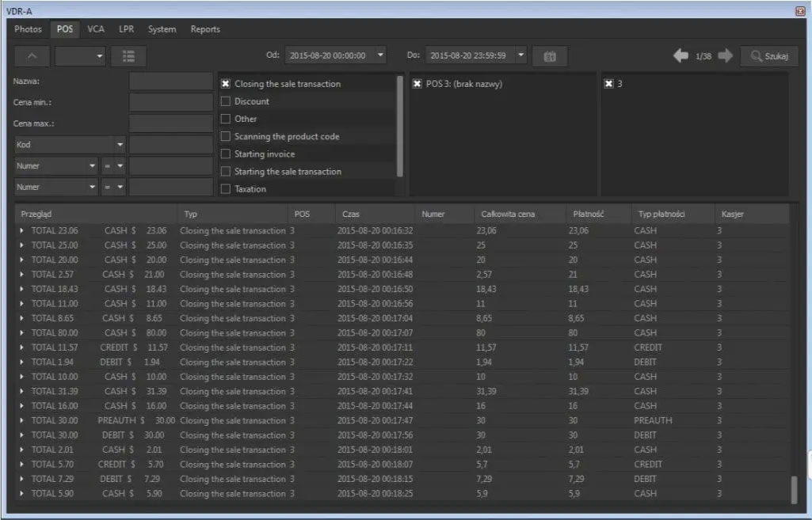Open the LPR tab
812x520 pixels.
click(126, 29)
